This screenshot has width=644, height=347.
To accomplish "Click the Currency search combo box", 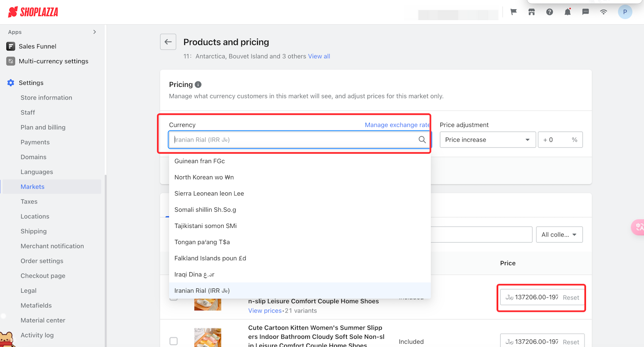I will point(299,140).
